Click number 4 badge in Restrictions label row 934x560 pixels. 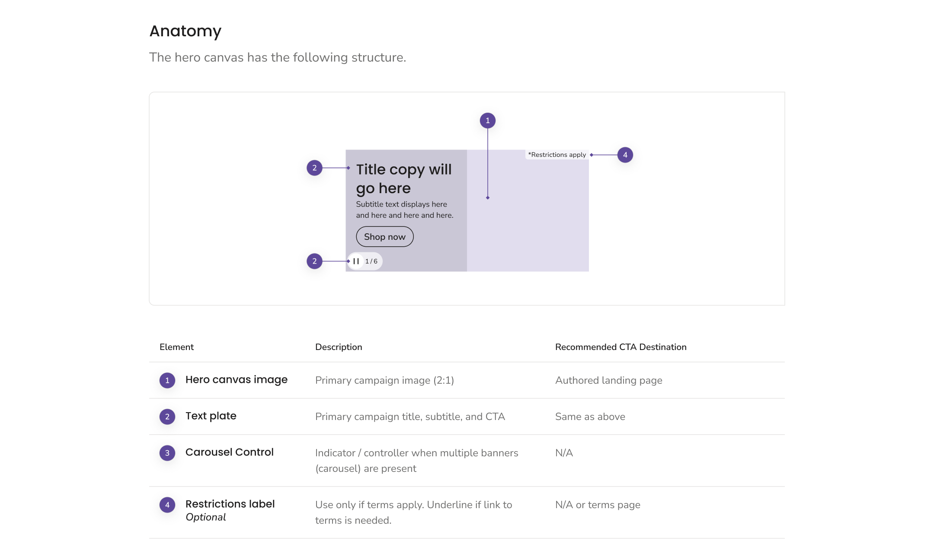point(167,505)
